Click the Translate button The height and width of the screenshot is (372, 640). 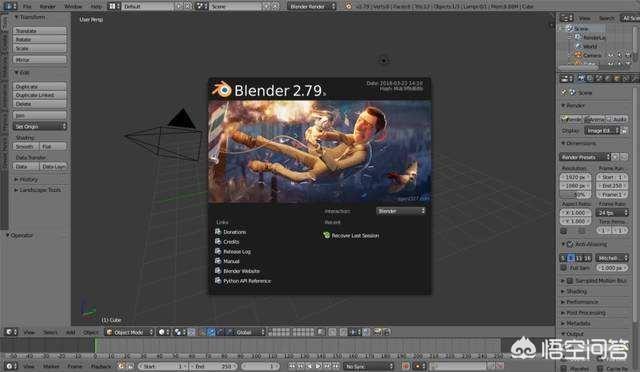click(40, 31)
